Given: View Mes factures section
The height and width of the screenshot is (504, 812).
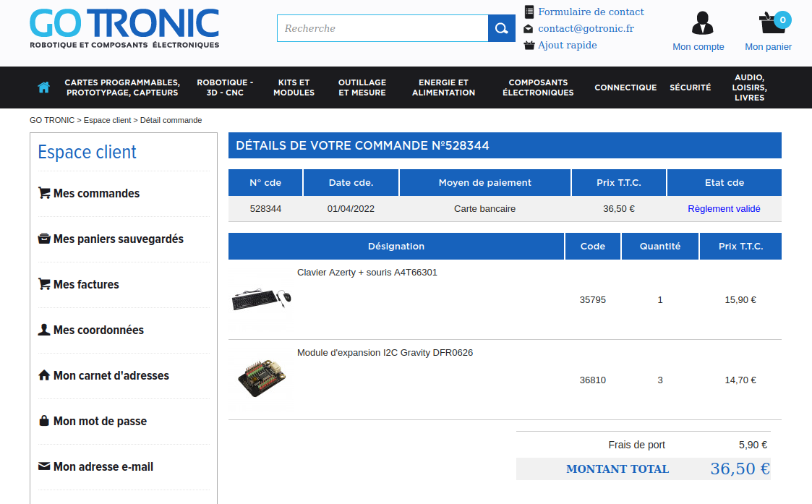Looking at the screenshot, I should click(x=85, y=284).
